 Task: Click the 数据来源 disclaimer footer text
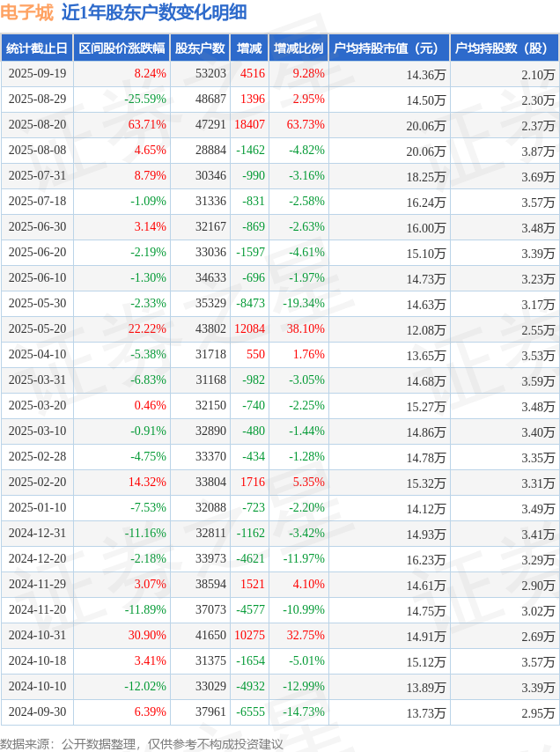coord(142,744)
